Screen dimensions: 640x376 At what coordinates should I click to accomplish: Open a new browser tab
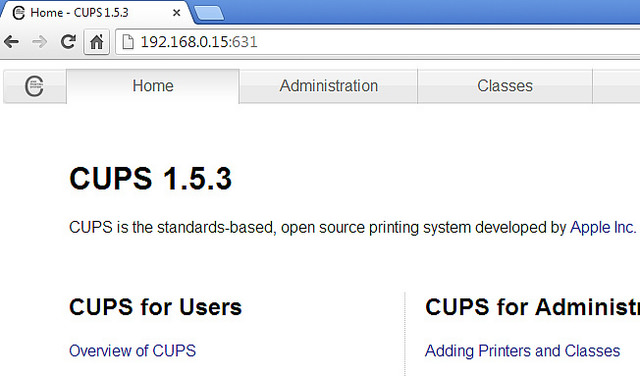point(209,13)
